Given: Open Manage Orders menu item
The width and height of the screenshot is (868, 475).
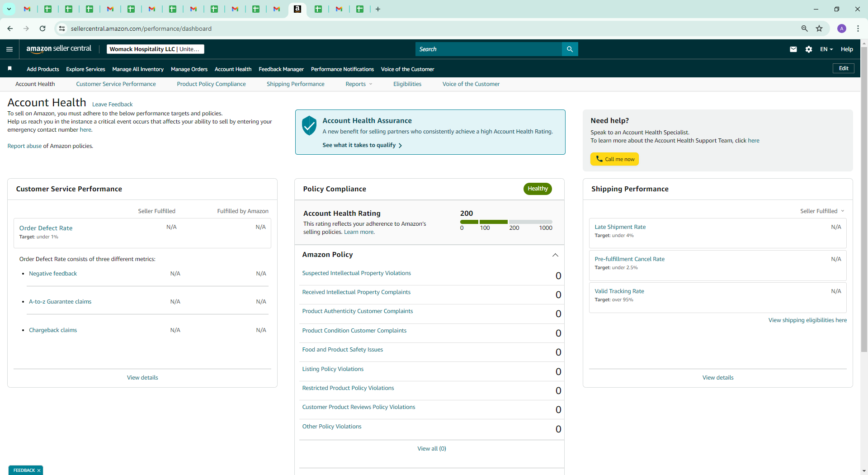Looking at the screenshot, I should 189,69.
